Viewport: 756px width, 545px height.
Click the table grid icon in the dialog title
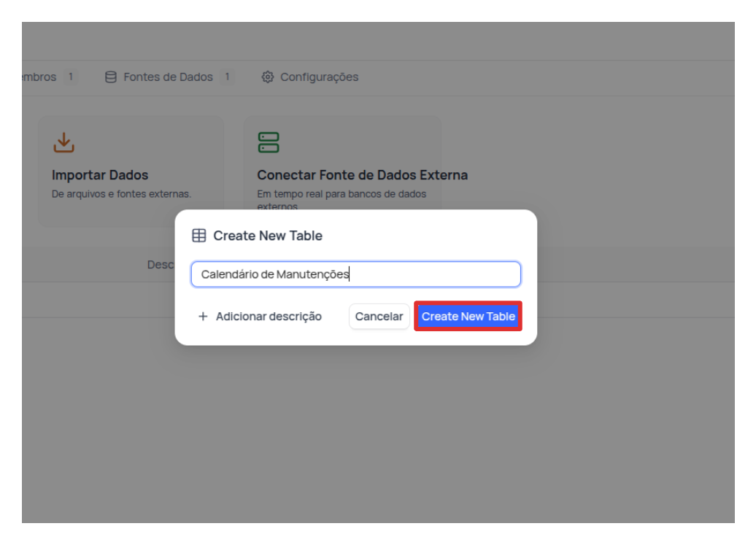[199, 236]
